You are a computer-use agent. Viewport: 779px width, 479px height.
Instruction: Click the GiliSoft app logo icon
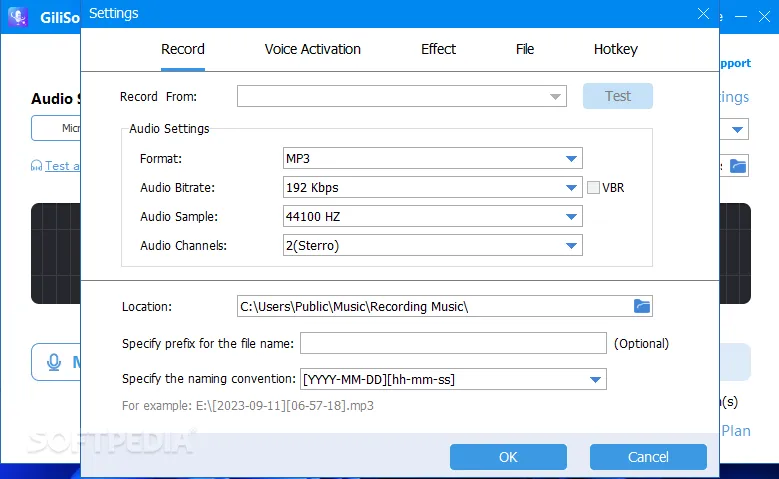(x=18, y=17)
